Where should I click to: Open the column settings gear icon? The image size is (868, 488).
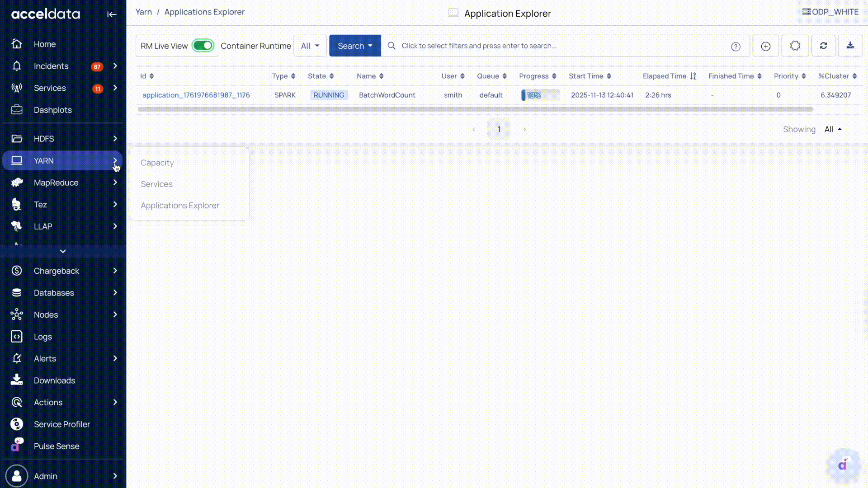coord(795,46)
